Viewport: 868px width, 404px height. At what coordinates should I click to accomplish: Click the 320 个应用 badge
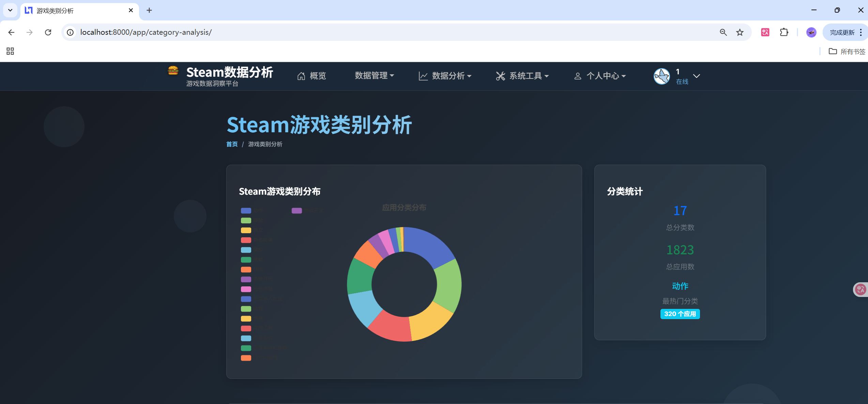(x=680, y=314)
